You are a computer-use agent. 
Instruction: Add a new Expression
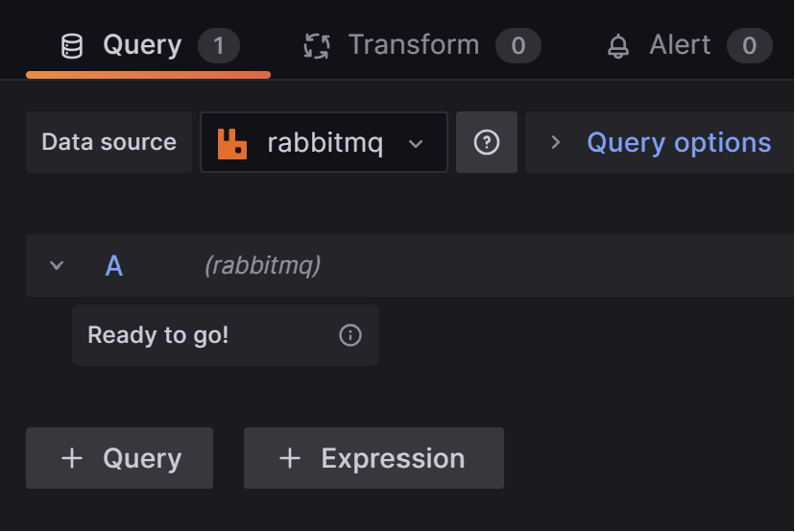tap(373, 458)
